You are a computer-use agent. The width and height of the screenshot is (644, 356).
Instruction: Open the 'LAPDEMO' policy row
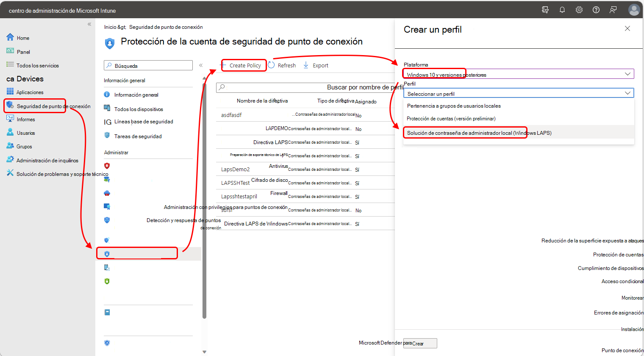tap(277, 128)
